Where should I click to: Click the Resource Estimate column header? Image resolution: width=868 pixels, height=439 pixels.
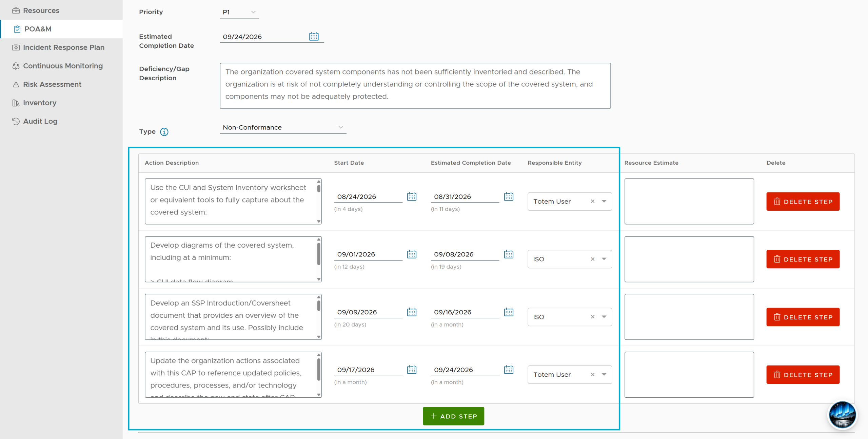point(651,163)
